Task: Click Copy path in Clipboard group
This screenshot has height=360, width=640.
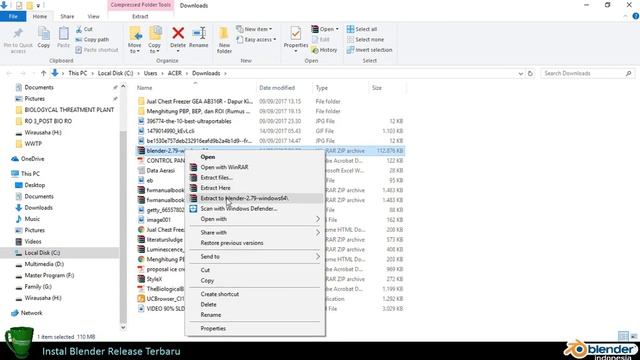Action: pos(92,40)
